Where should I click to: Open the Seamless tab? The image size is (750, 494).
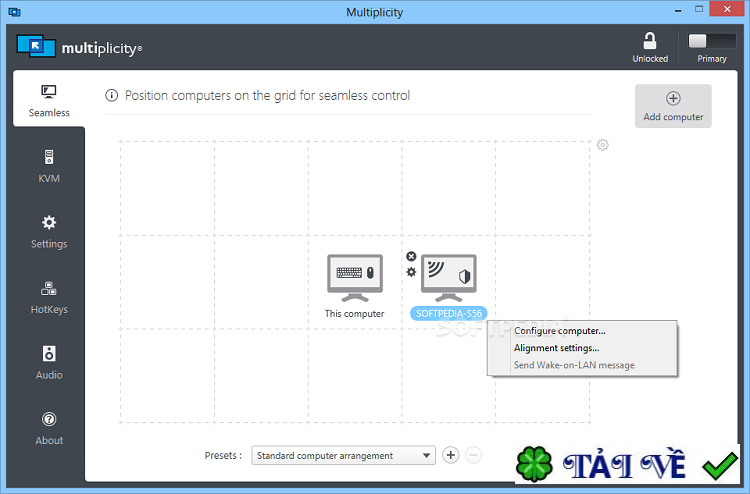point(49,100)
